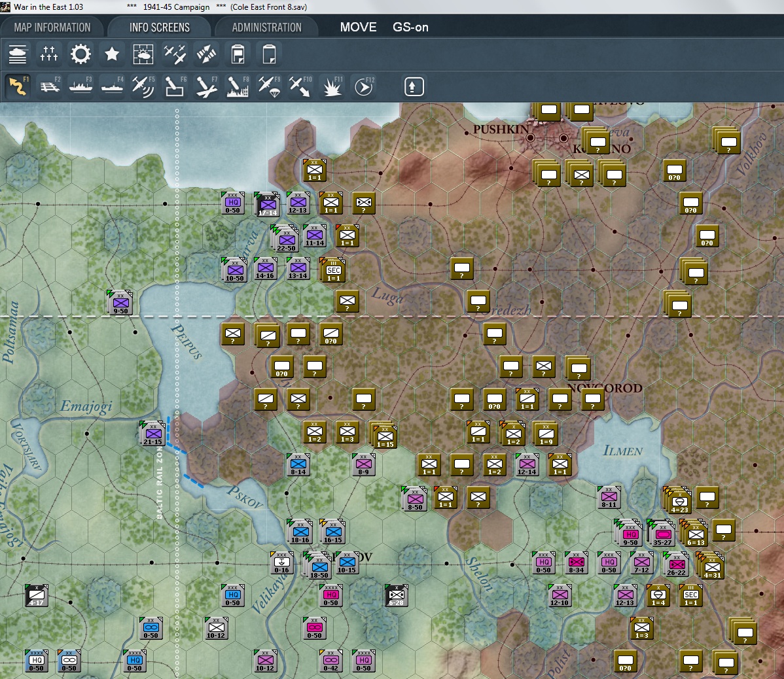Select the Soviet 4=31 stacked counter
Screen dimensions: 784x679
(x=711, y=566)
